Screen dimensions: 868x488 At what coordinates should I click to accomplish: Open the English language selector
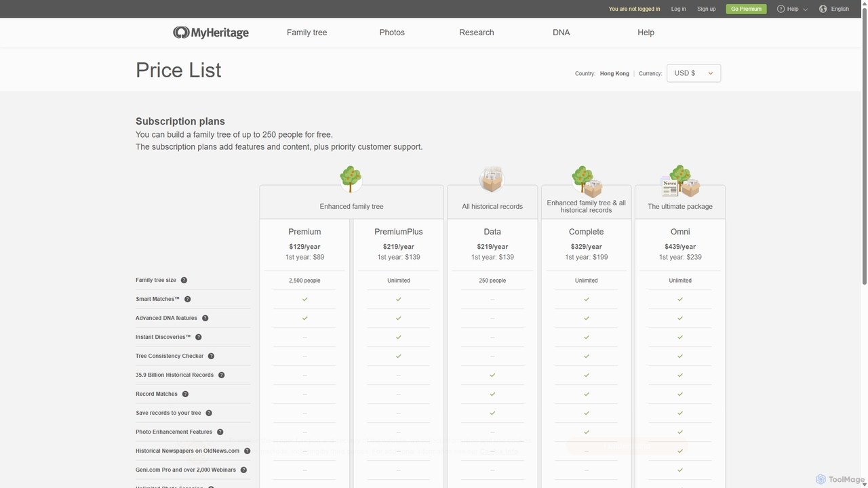[x=835, y=9]
